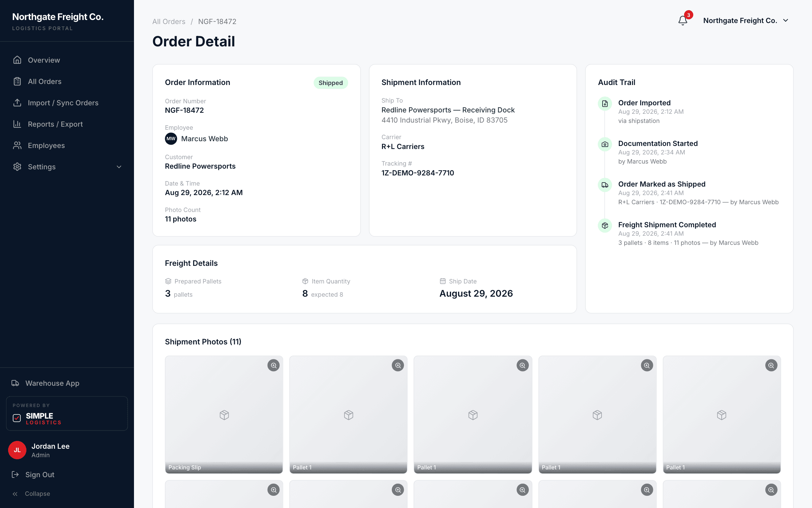812x508 pixels.
Task: Click the Marcus Webb MW avatar
Action: tap(171, 139)
